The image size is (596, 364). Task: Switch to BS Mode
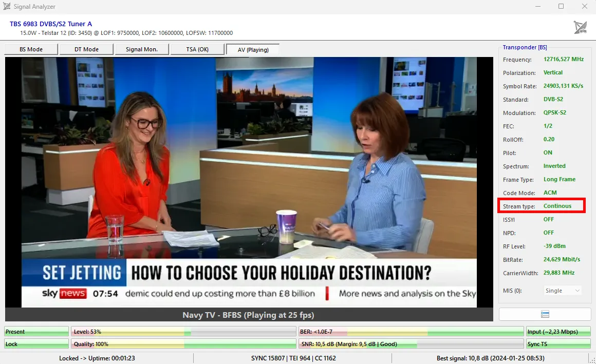click(x=31, y=49)
